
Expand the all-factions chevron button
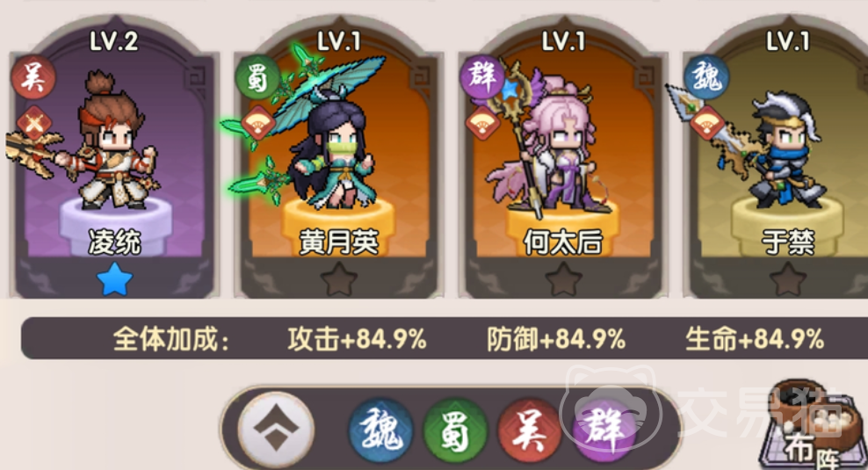[x=276, y=429]
